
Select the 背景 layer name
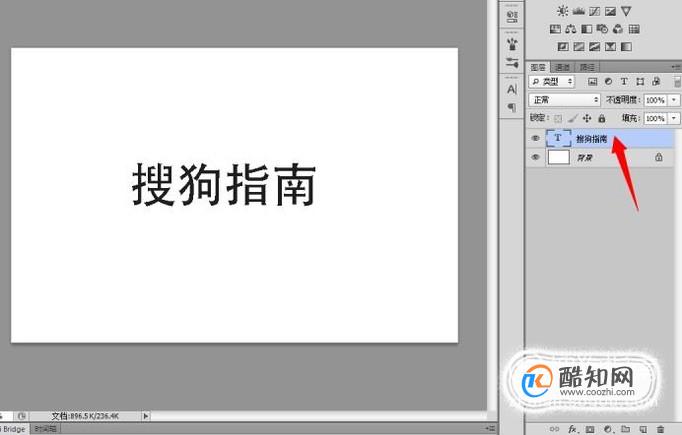(x=585, y=157)
